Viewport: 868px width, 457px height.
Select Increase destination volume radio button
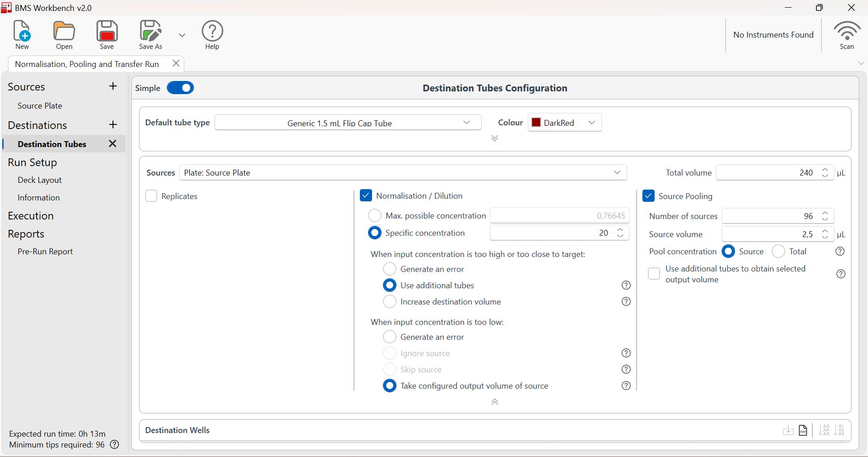click(390, 301)
